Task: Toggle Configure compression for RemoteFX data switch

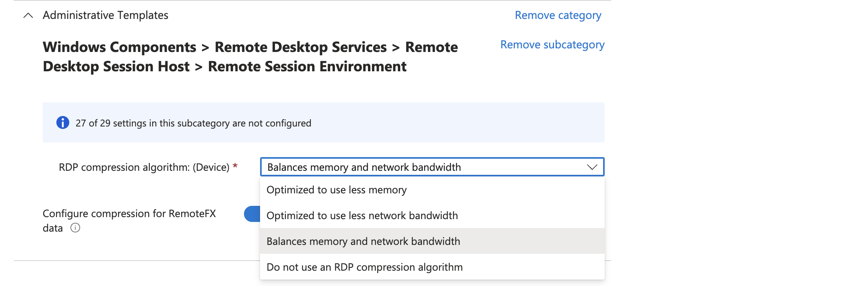Action: (x=252, y=214)
